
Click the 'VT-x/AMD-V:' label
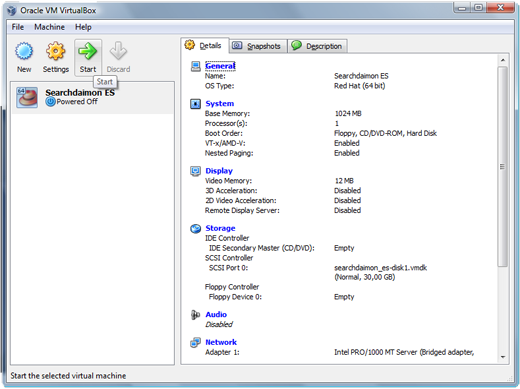pyautogui.click(x=225, y=143)
